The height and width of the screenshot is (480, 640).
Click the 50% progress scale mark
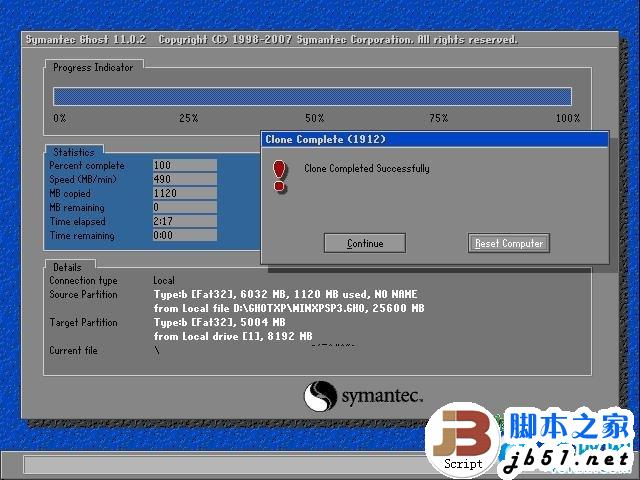(x=315, y=118)
